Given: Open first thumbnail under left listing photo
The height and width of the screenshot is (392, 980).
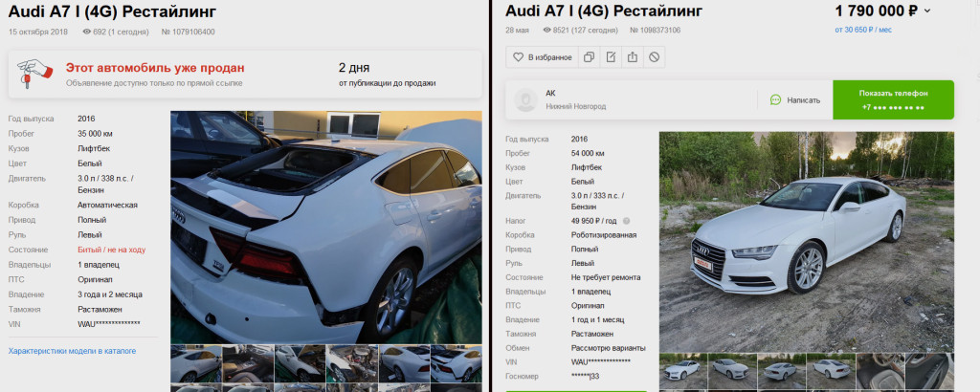Looking at the screenshot, I should pyautogui.click(x=195, y=364).
